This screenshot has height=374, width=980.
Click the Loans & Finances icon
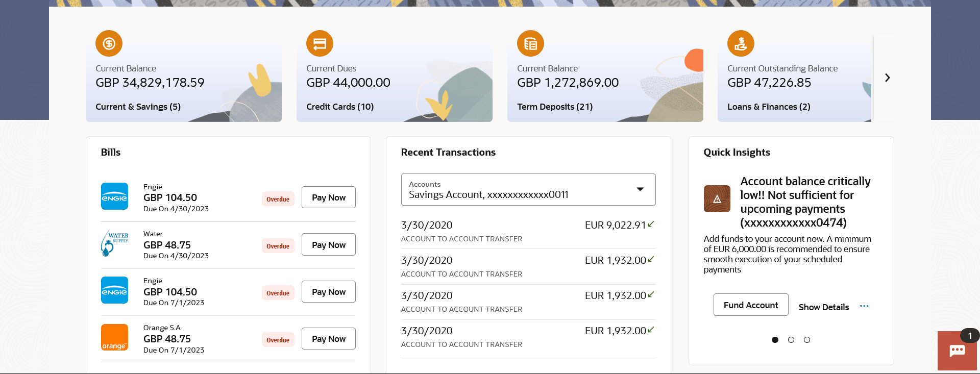tap(741, 43)
